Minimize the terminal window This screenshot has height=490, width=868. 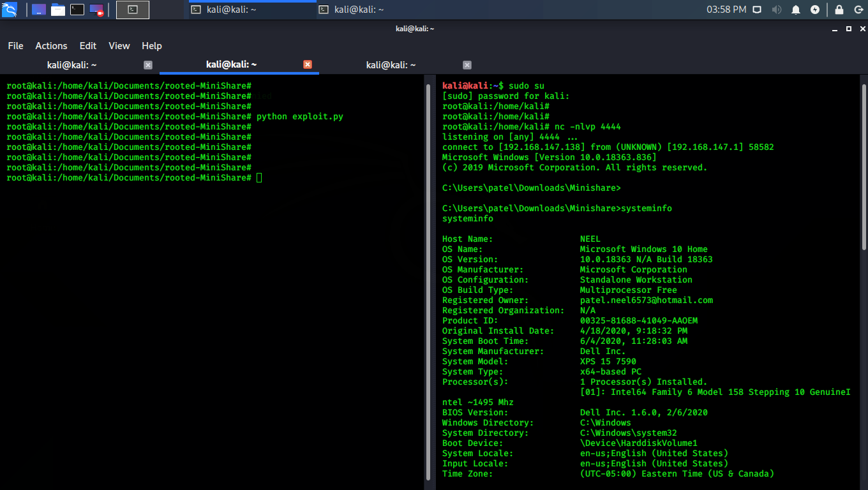tap(836, 29)
